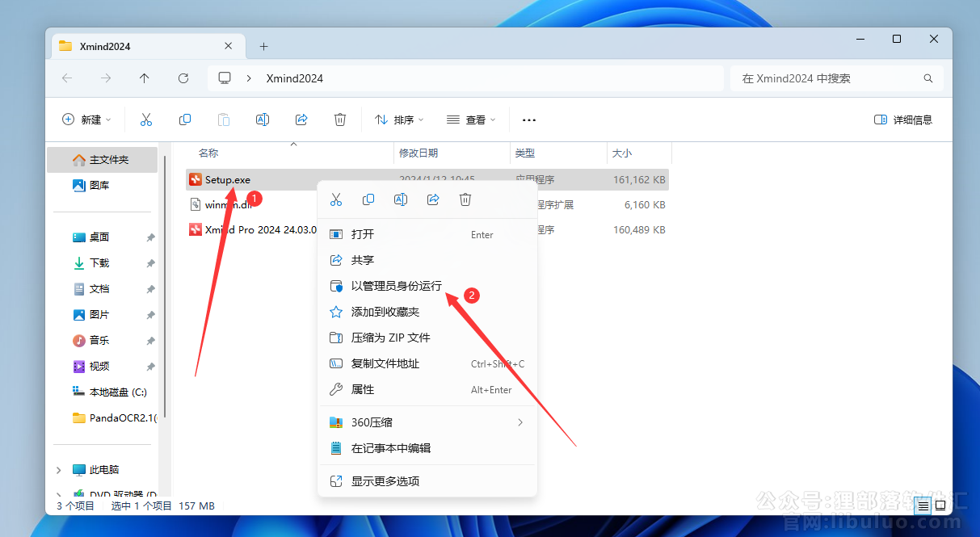Expand the DVD 驱动器 tree node
The image size is (980, 537).
click(x=59, y=494)
